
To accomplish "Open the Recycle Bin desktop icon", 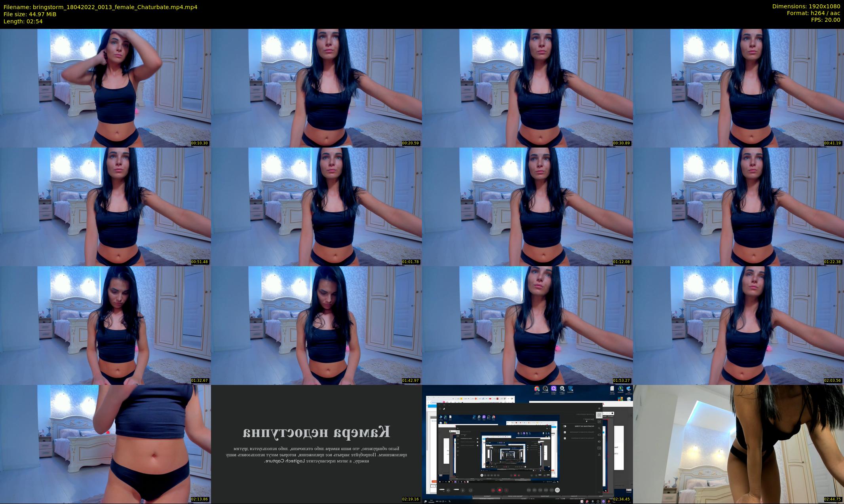I will (x=629, y=399).
